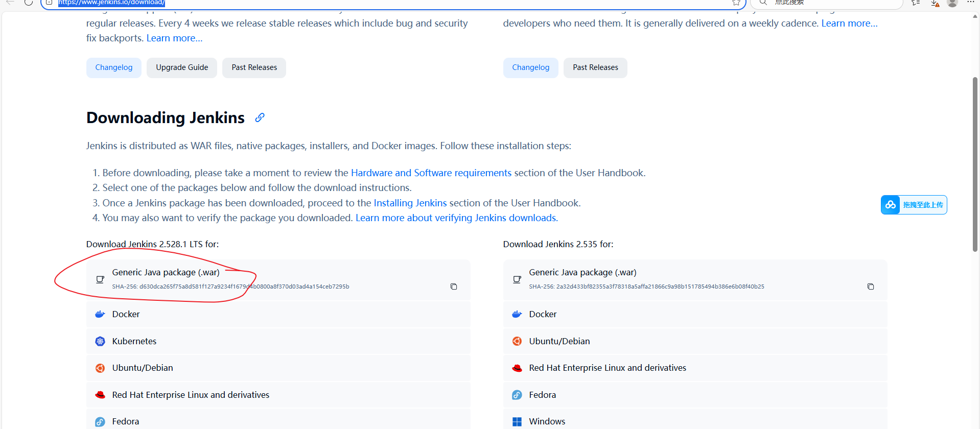Follow the LTS Learn more link

pyautogui.click(x=174, y=38)
